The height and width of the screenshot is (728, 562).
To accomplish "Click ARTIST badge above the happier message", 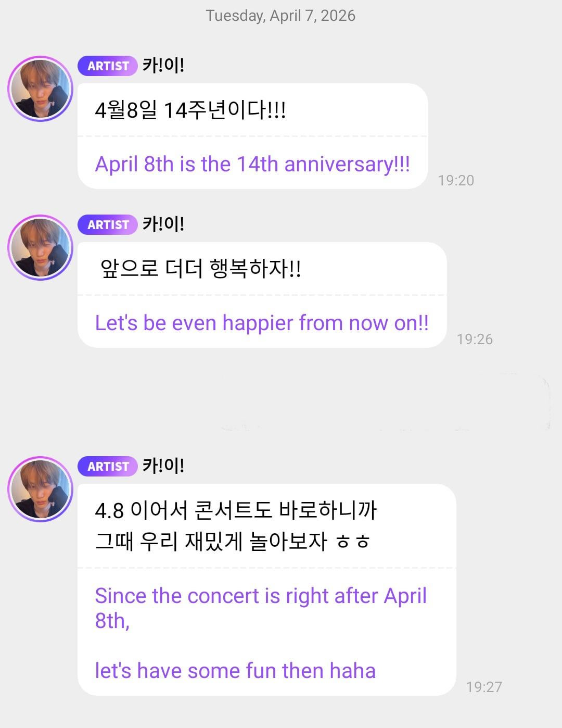I will click(x=108, y=225).
